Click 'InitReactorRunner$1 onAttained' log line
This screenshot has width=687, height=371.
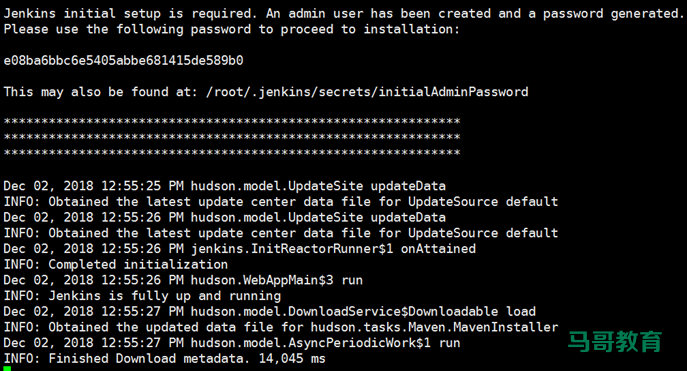pos(239,249)
